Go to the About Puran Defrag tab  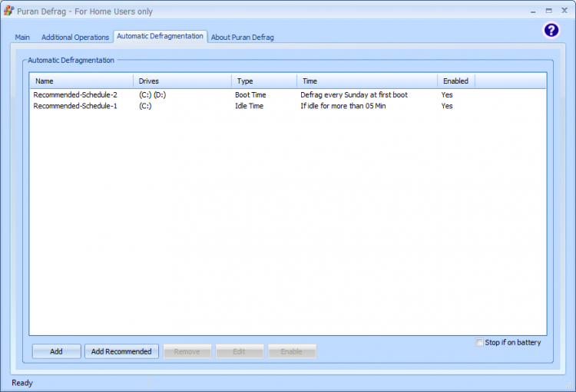[243, 37]
